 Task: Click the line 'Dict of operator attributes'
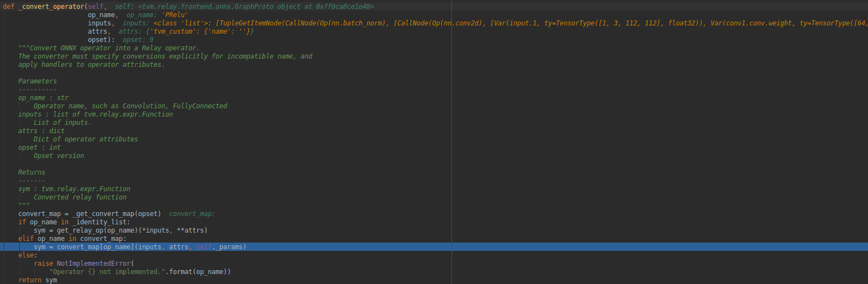(86, 139)
